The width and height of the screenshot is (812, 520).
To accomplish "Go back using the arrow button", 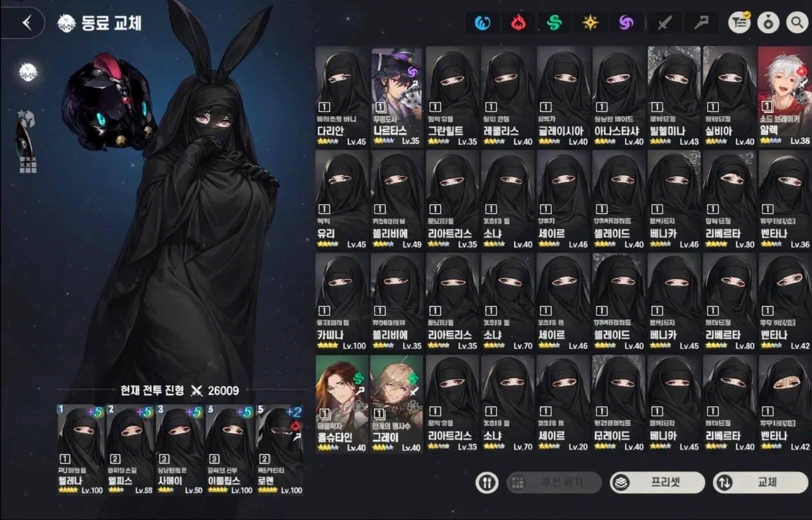I will [x=27, y=23].
